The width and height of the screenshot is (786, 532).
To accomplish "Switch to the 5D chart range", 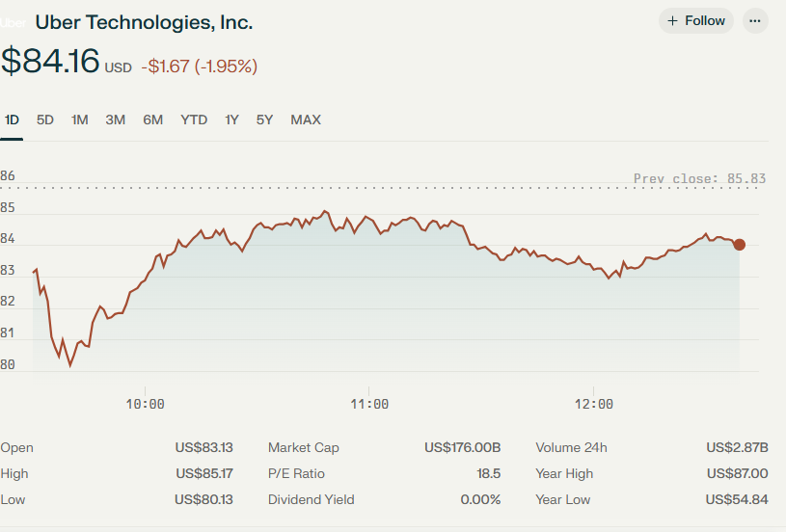I will click(x=45, y=120).
